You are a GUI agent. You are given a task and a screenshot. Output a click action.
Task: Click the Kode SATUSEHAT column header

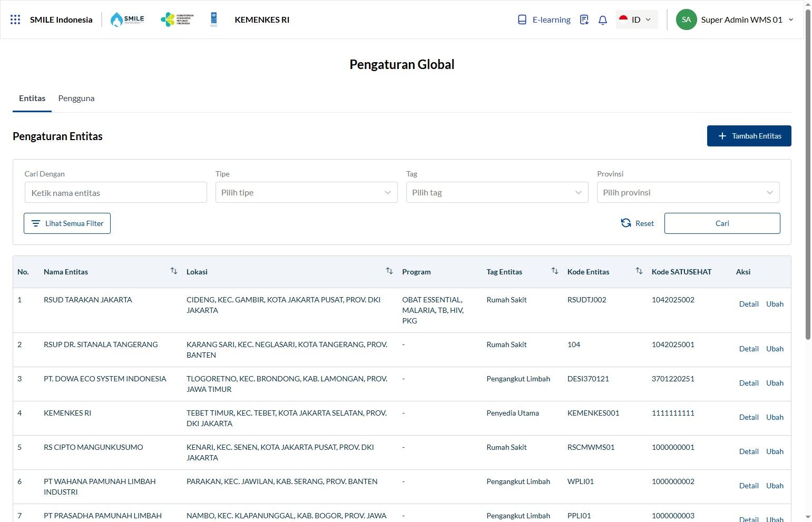[681, 272]
